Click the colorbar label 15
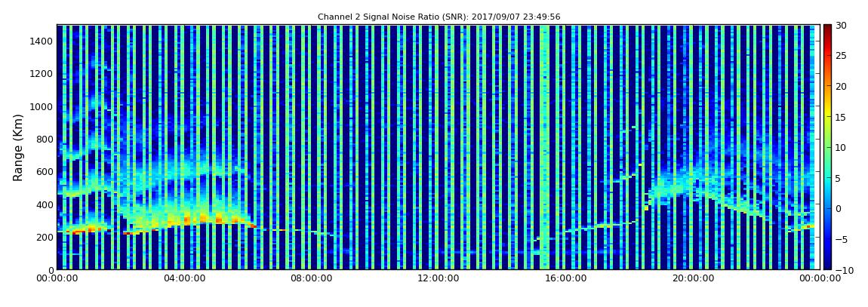The image size is (868, 307). 841,117
